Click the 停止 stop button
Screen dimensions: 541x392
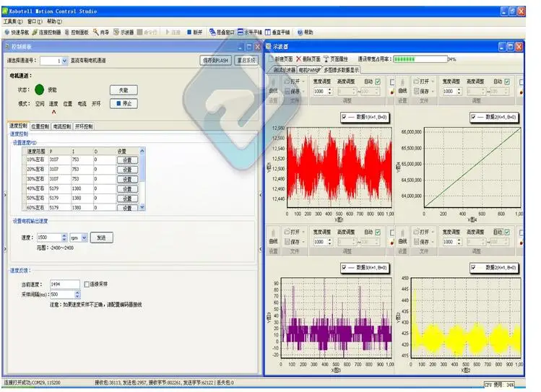[x=124, y=103]
